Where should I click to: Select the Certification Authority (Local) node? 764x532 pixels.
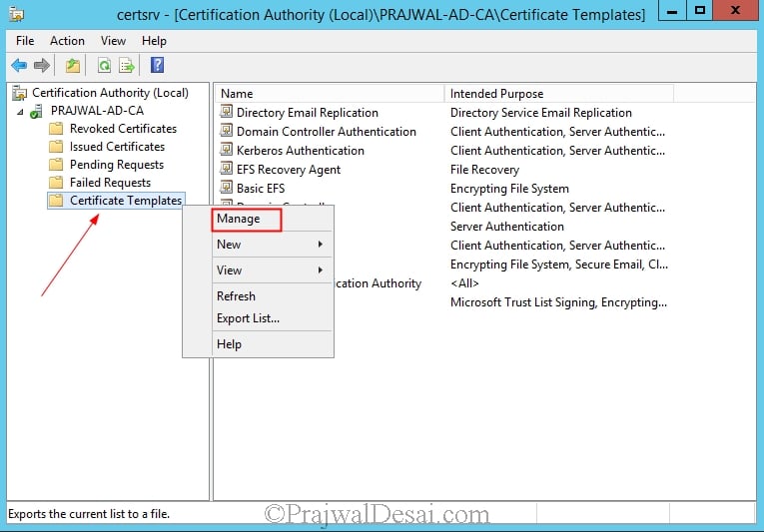(110, 93)
